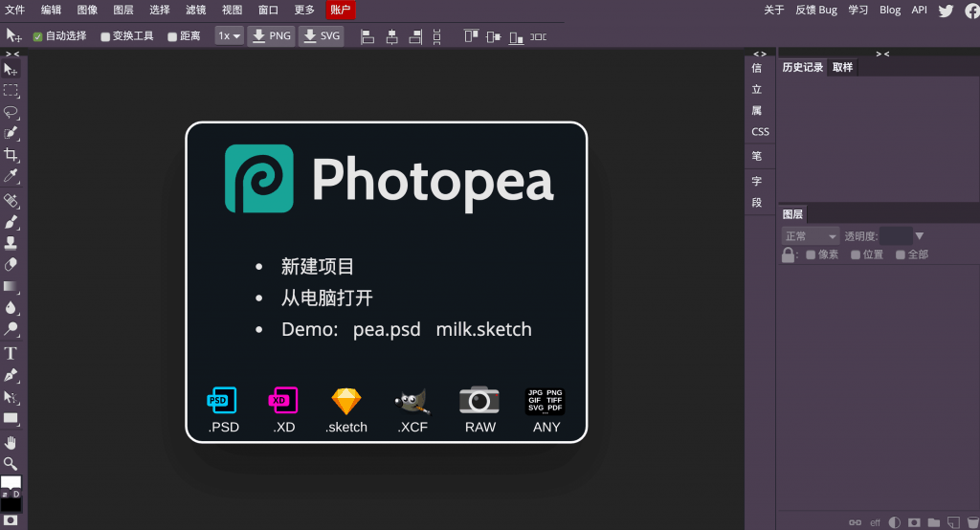
Task: Collapse the right panels arrows
Action: (882, 54)
